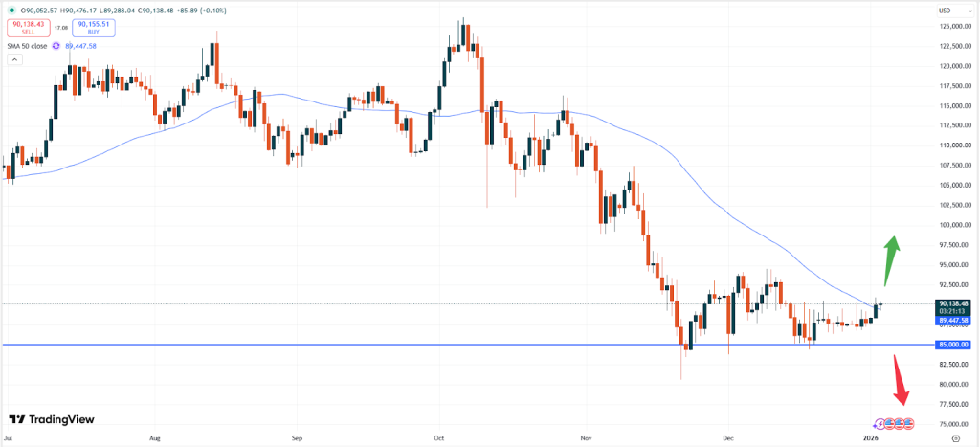Click the purple lightning event icon
The height and width of the screenshot is (447, 980).
tap(880, 423)
